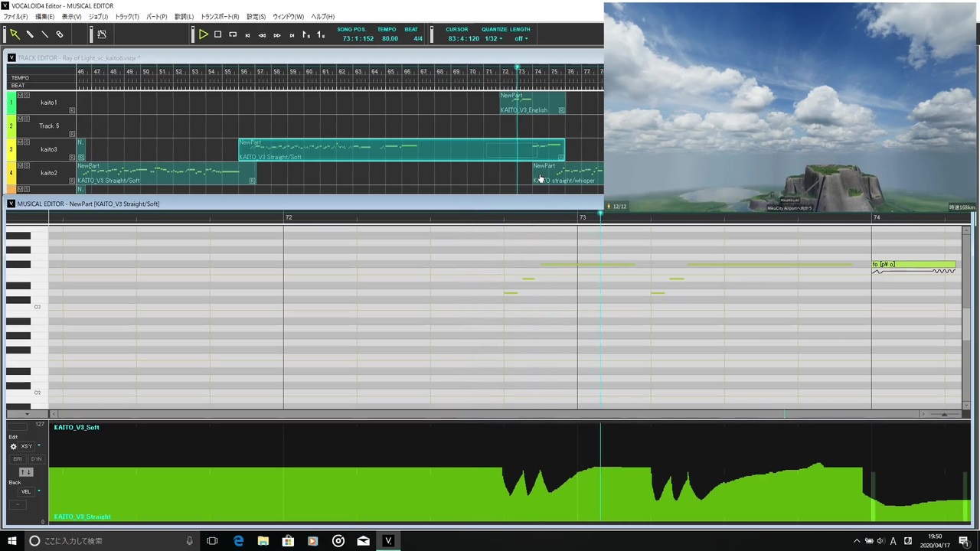Fast forward the song position
Image resolution: width=980 pixels, height=551 pixels.
(277, 35)
